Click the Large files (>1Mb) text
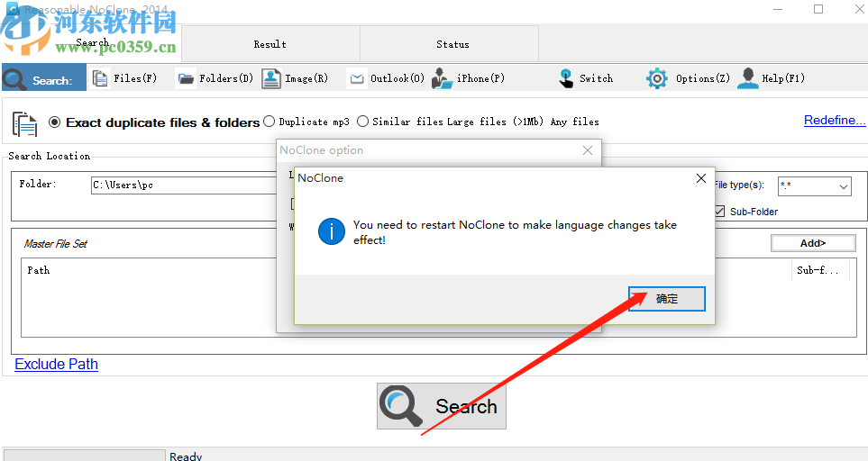The height and width of the screenshot is (461, 868). [495, 122]
